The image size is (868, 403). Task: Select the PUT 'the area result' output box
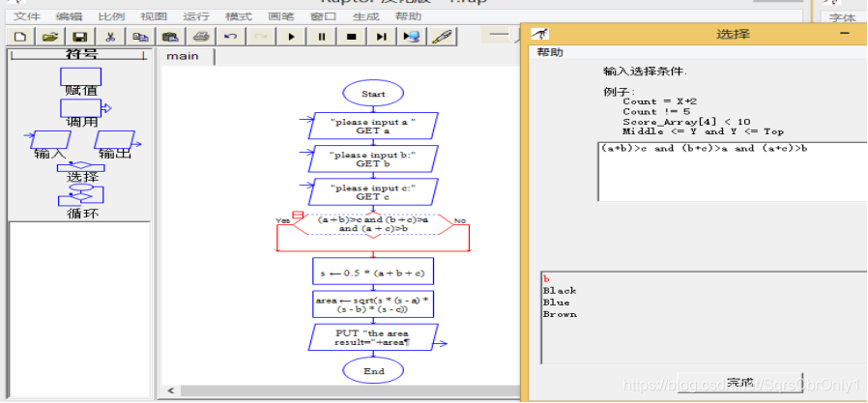(373, 337)
